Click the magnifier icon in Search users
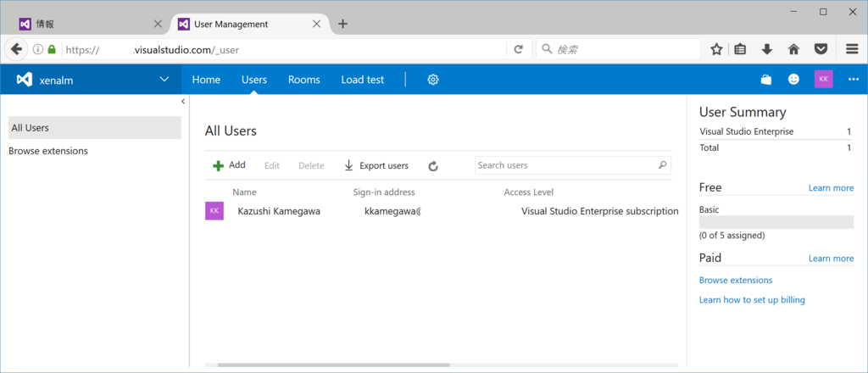 (x=662, y=165)
